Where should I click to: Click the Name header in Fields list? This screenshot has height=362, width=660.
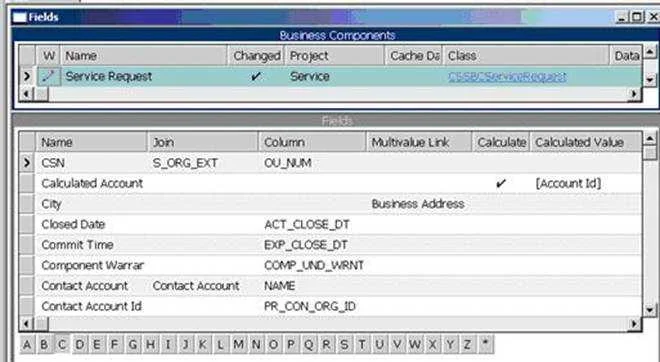point(91,142)
